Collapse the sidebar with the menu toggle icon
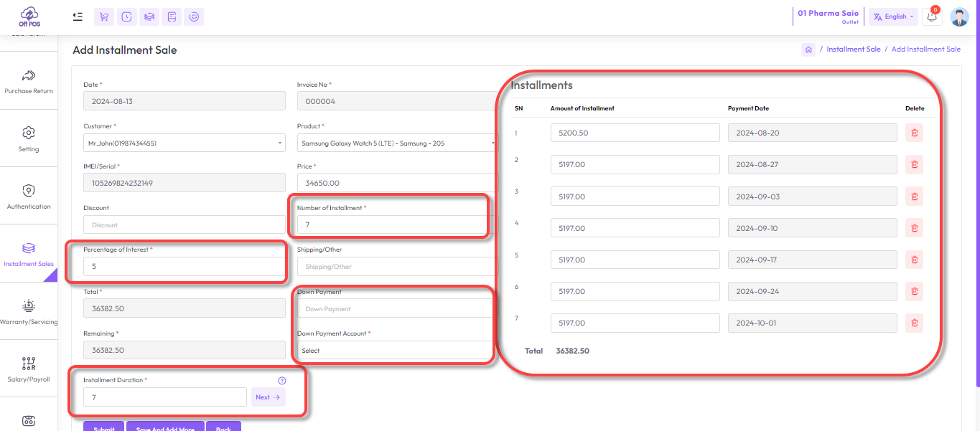Screen dimensions: 980x431 point(78,16)
